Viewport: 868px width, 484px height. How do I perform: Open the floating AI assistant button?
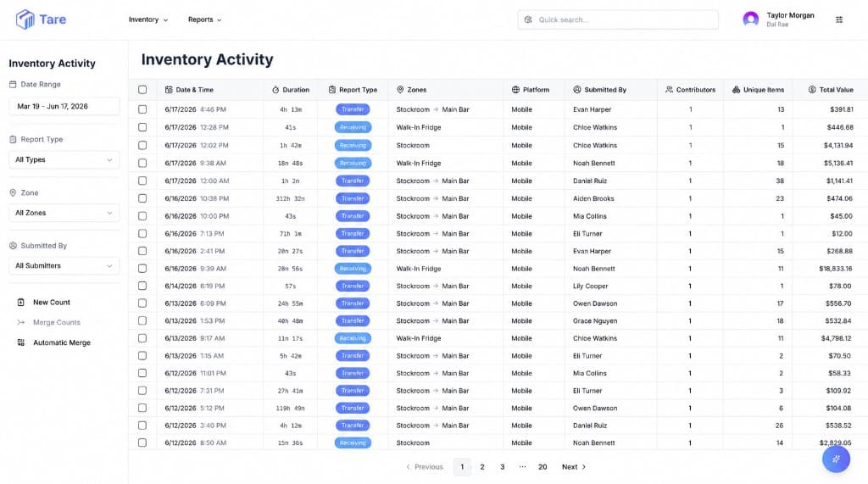[x=836, y=459]
